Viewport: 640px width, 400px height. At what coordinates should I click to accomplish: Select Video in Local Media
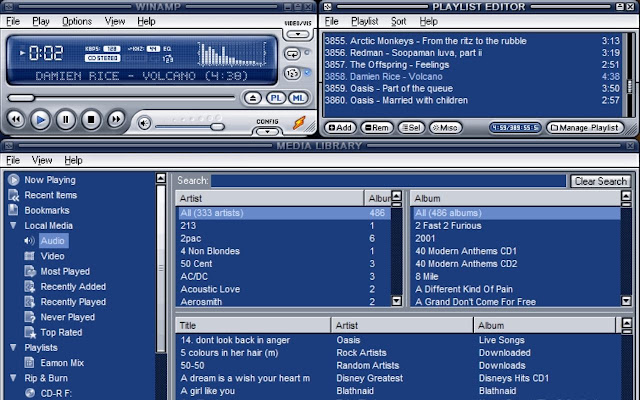point(52,256)
